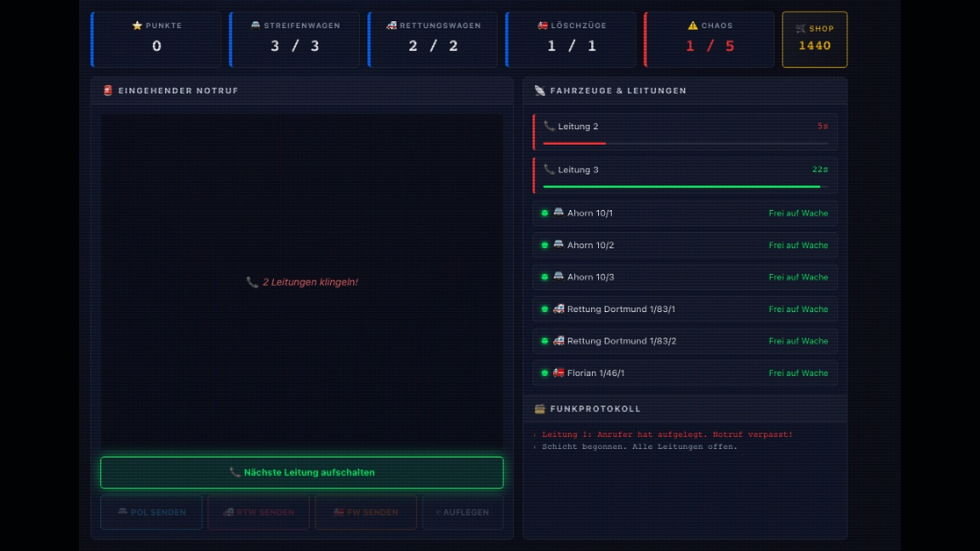This screenshot has width=980, height=551.
Task: Click the Rettungswagen count 2 / 2
Action: [x=433, y=46]
